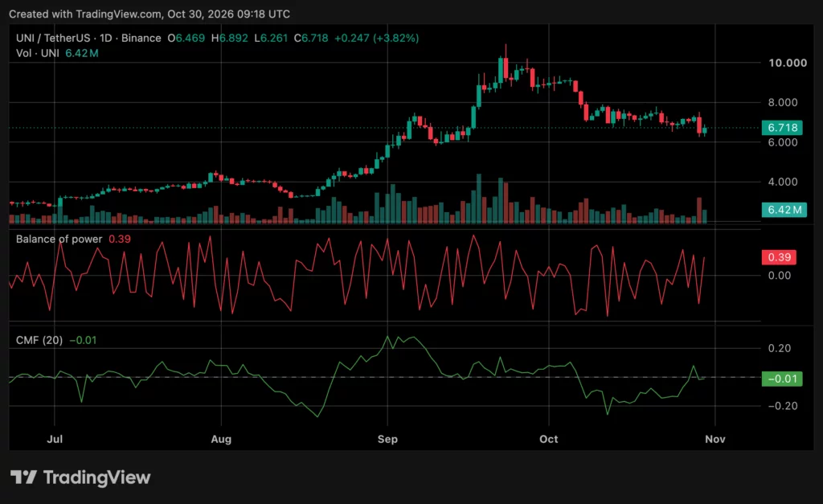The width and height of the screenshot is (823, 504).
Task: Click the open value O6.469
Action: tap(186, 39)
